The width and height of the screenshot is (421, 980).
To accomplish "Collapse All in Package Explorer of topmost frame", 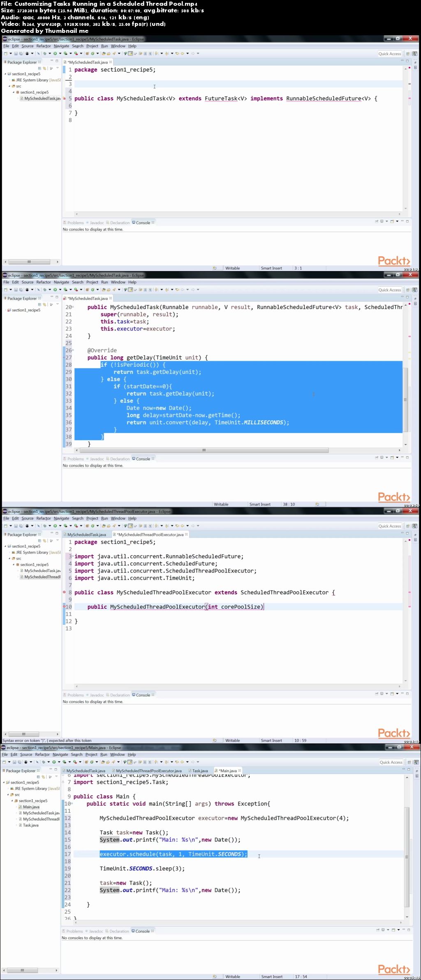I will coord(39,68).
